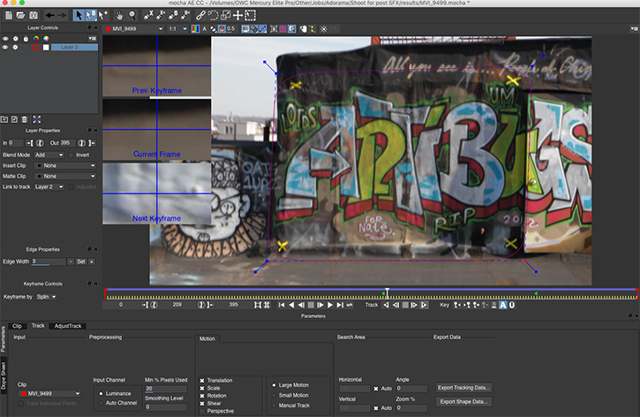Click the Redo right-arrow icon
Viewport: 640px width, 417px height.
click(62, 16)
